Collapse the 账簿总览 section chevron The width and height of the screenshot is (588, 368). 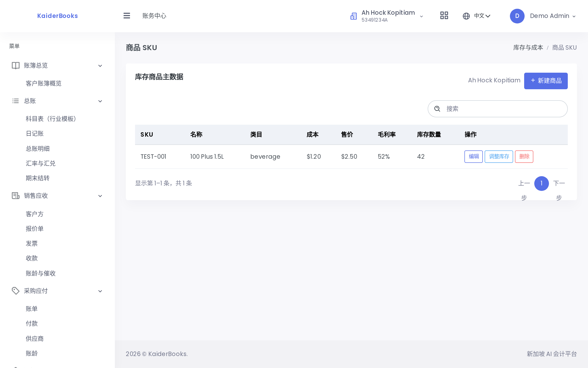coord(100,66)
